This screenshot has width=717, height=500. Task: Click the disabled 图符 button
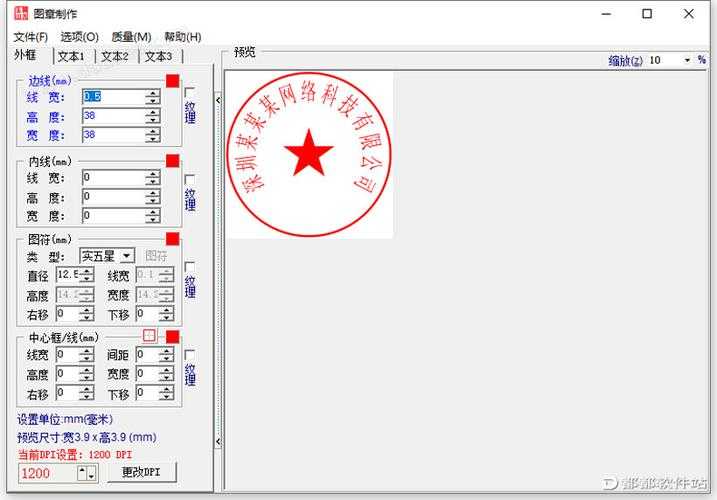point(157,256)
